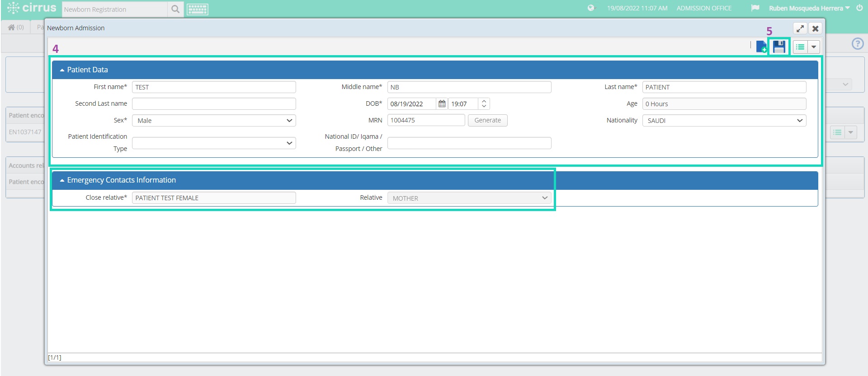868x376 pixels.
Task: Open the Sex dropdown showing Male
Action: click(214, 121)
